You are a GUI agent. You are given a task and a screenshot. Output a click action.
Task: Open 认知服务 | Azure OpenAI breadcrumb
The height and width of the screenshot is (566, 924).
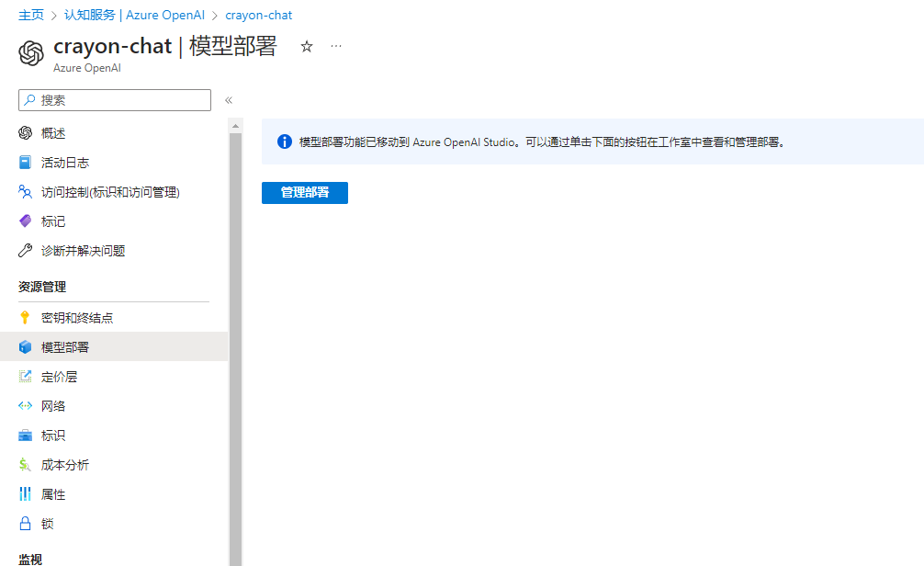(x=134, y=15)
